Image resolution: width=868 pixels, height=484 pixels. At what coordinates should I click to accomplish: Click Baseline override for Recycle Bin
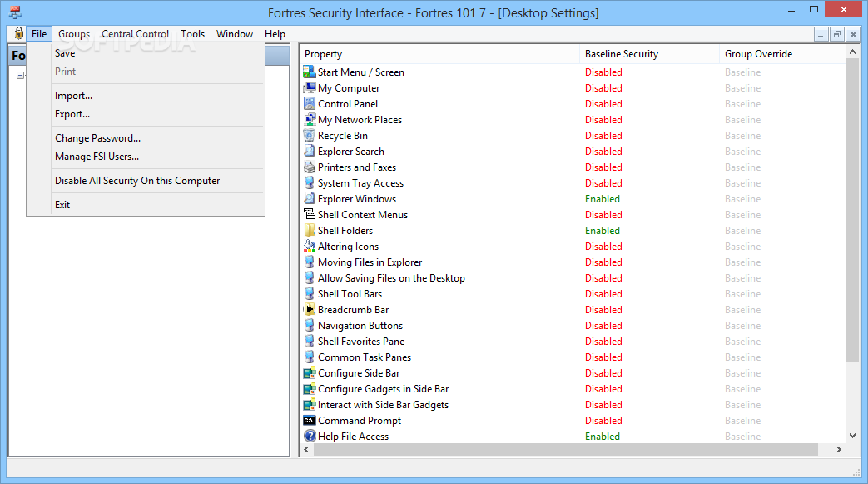(743, 135)
